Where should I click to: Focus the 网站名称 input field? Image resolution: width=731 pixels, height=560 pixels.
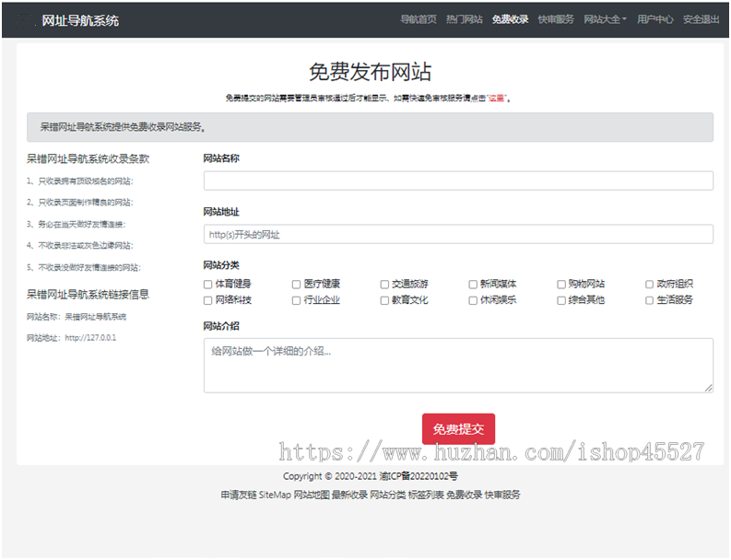tap(458, 181)
